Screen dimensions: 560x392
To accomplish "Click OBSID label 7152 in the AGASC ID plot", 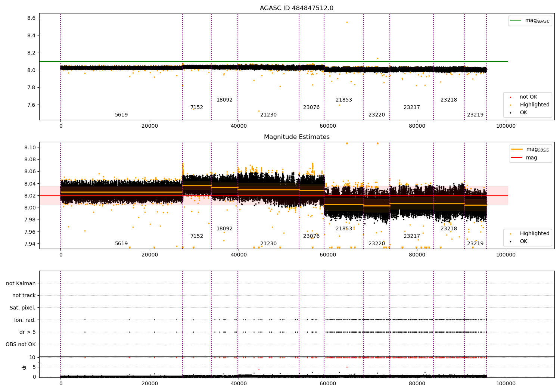I will [x=197, y=108].
